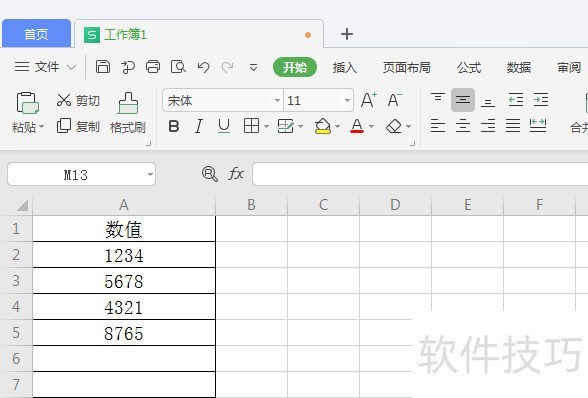Open the 审阅 ribbon tab

tap(569, 68)
